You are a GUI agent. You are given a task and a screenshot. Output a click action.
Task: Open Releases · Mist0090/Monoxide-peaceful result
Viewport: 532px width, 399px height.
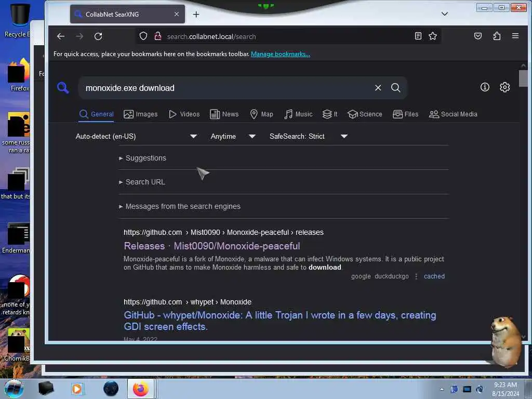pyautogui.click(x=212, y=246)
